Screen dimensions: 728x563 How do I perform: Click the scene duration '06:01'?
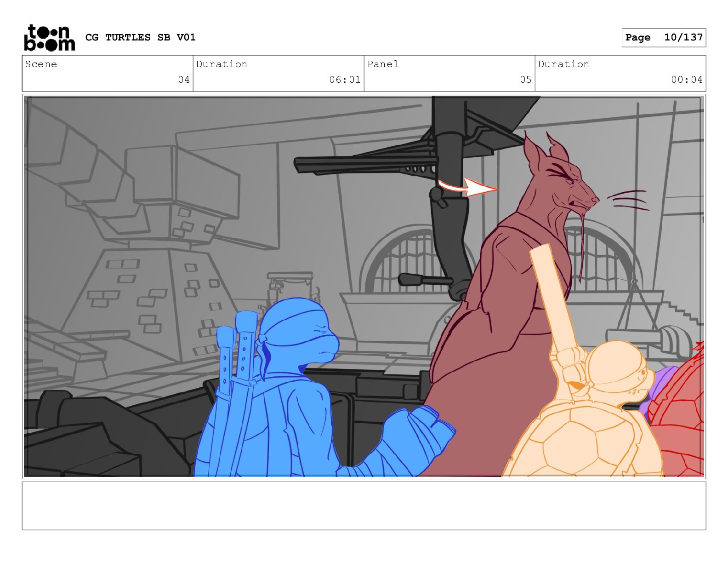click(x=345, y=80)
